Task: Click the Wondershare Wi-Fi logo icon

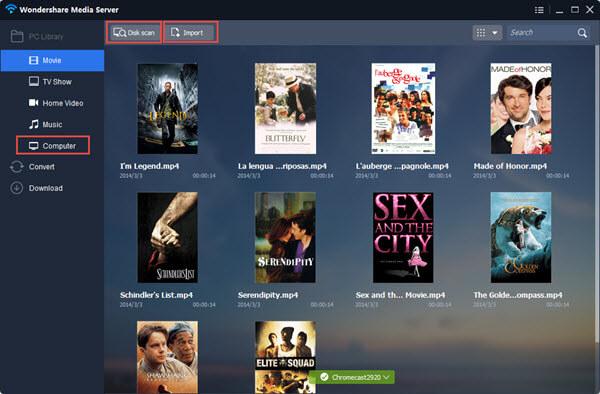Action: 11,8
